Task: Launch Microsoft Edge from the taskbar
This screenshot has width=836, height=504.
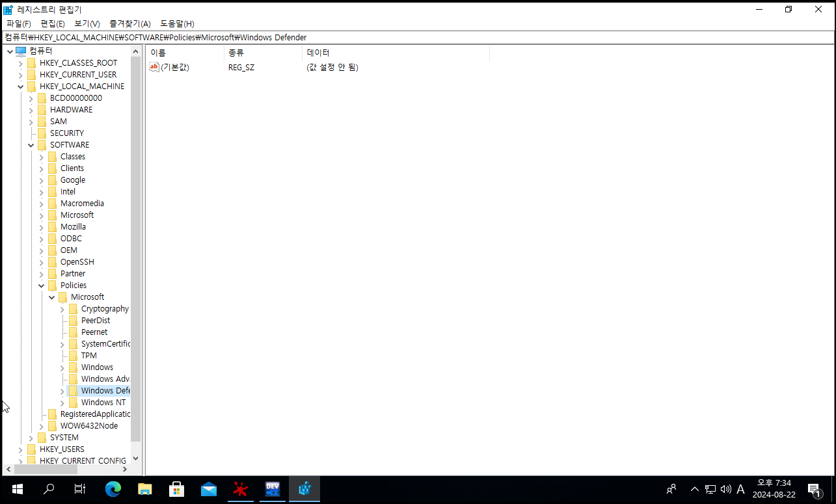Action: pos(113,489)
